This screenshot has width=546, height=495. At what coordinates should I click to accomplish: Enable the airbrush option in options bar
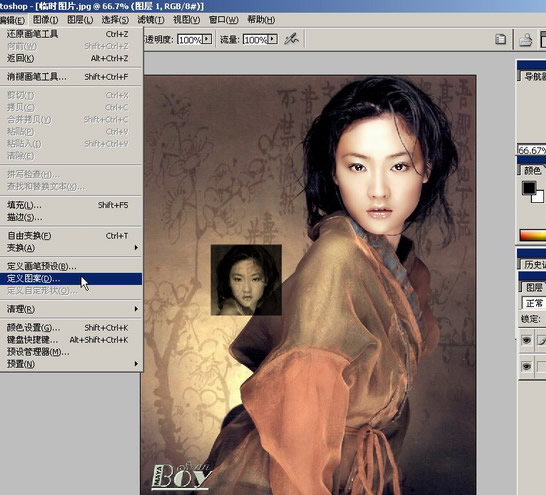click(291, 39)
